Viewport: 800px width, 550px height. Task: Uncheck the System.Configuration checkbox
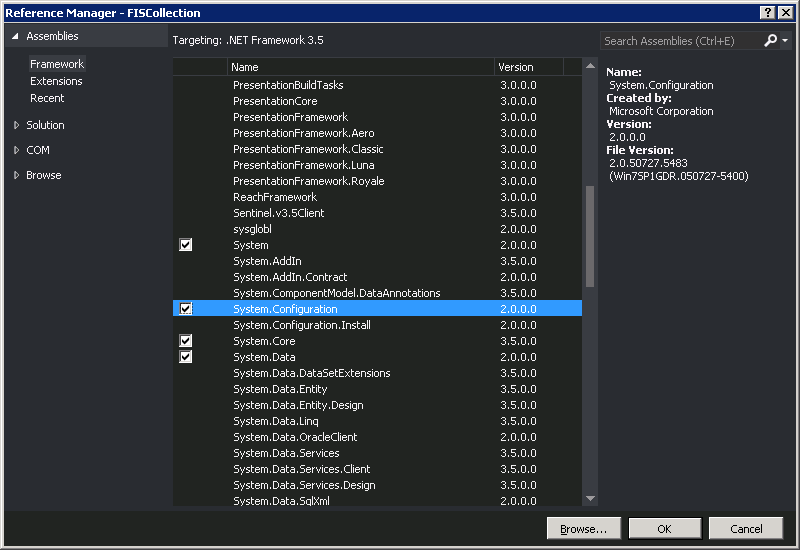[x=186, y=309]
